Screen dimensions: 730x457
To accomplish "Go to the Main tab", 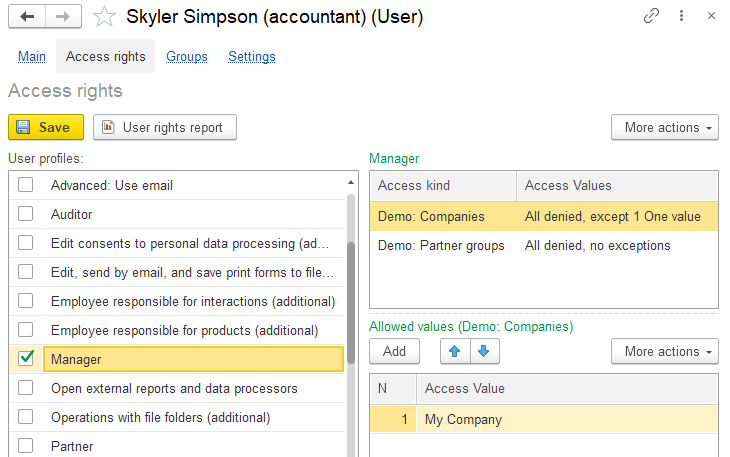I will coord(32,57).
